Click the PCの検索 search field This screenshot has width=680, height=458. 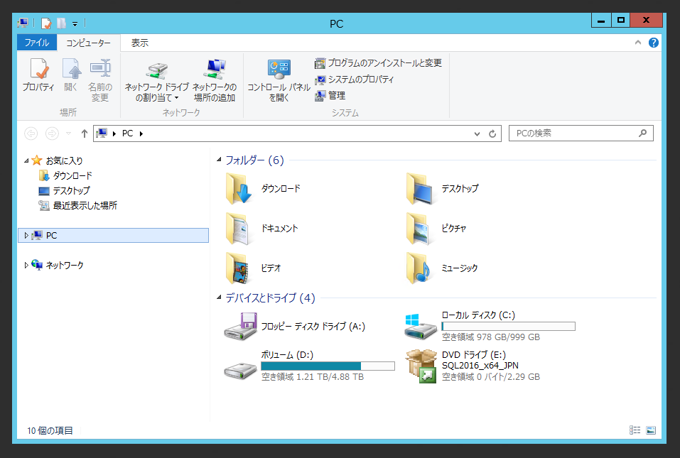[x=581, y=134]
